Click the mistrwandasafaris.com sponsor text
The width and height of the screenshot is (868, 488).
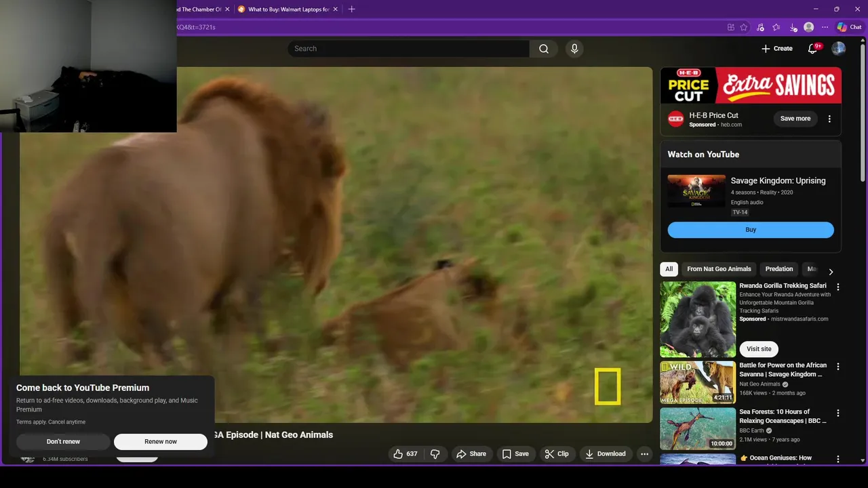[800, 319]
